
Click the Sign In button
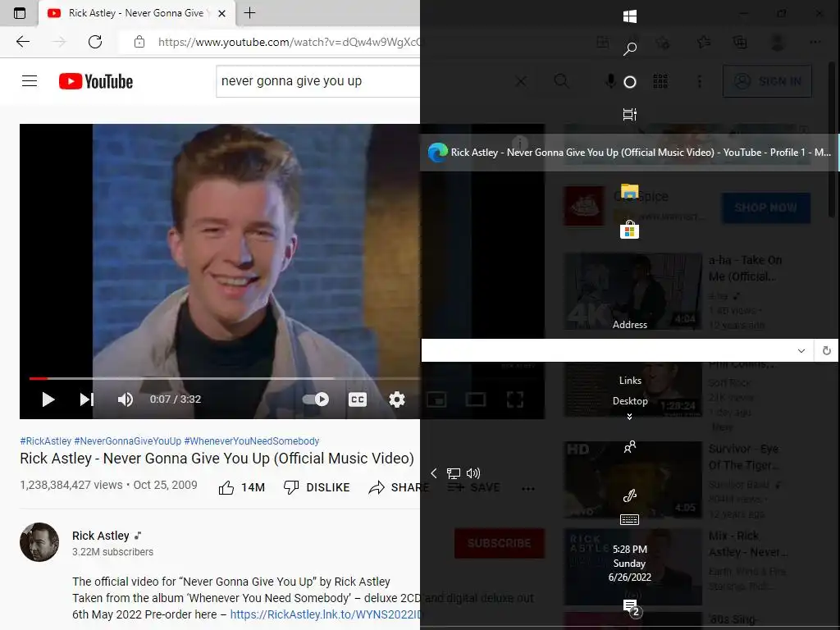767,81
